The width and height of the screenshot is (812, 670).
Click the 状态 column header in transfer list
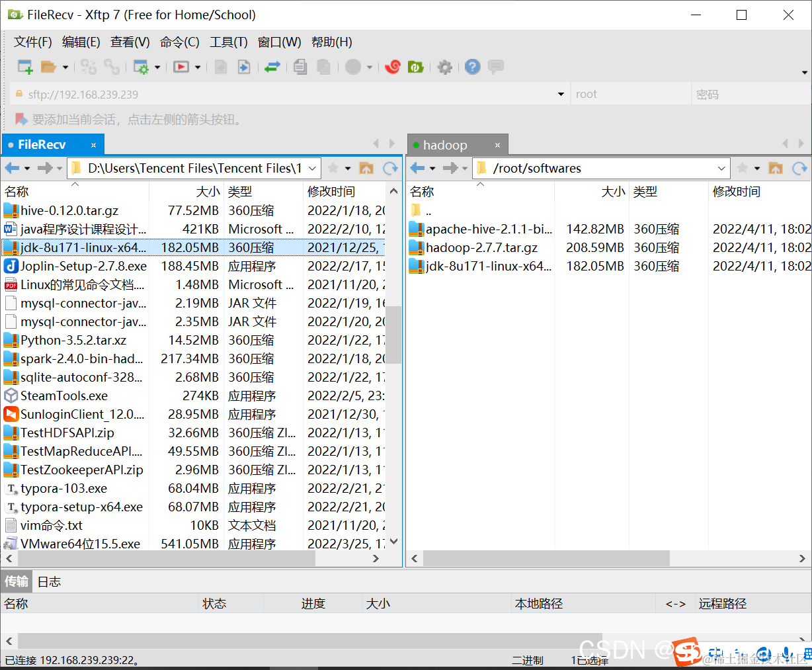(x=231, y=603)
